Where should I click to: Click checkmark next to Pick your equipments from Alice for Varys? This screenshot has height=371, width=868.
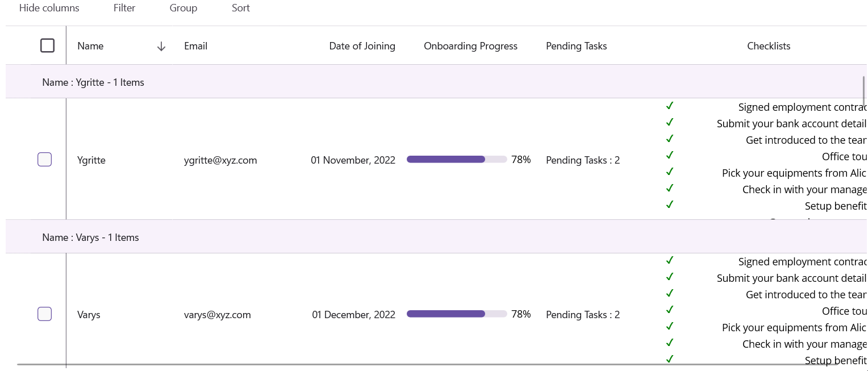click(x=669, y=326)
